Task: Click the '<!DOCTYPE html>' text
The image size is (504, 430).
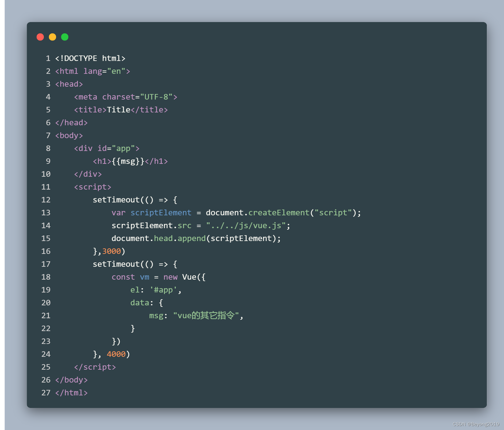Action: [90, 58]
